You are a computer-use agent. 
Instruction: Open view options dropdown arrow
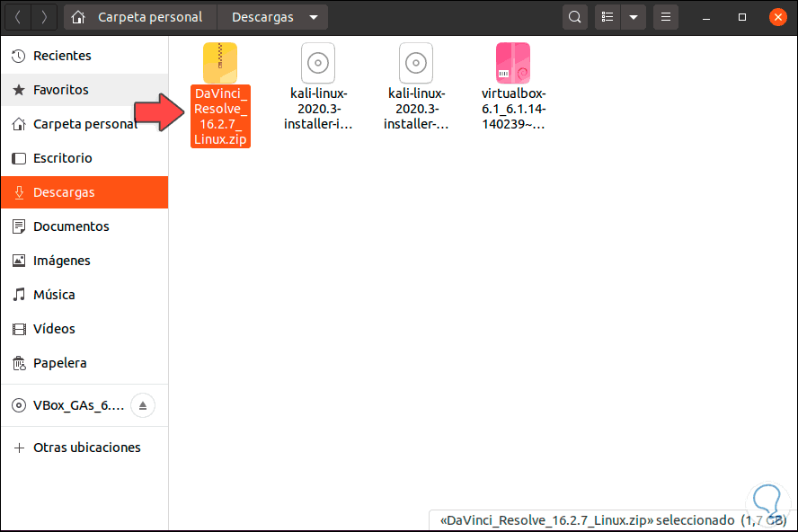coord(634,17)
